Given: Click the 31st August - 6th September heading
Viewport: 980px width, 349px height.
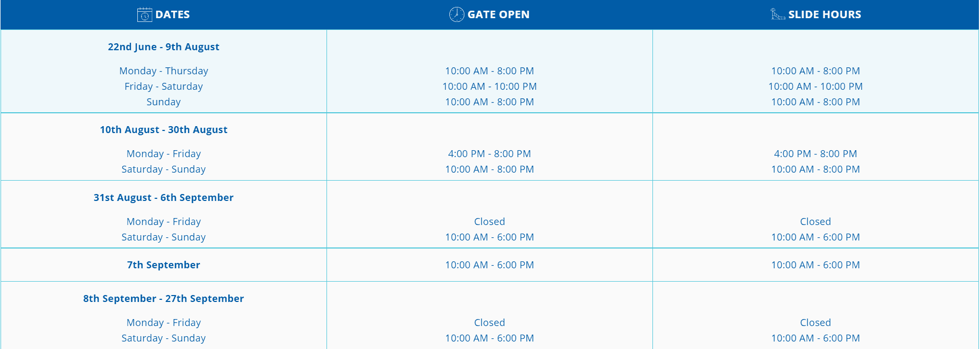Looking at the screenshot, I should click(164, 198).
